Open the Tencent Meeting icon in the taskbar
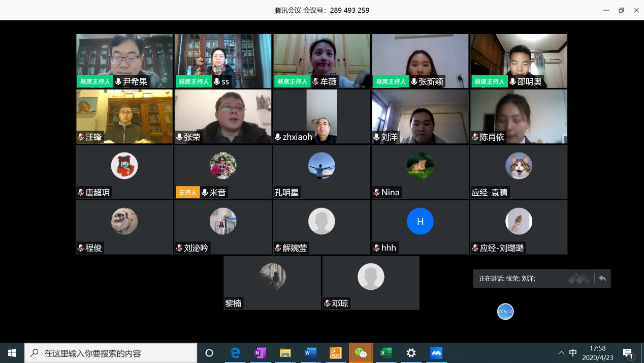Image resolution: width=644 pixels, height=363 pixels. [436, 353]
